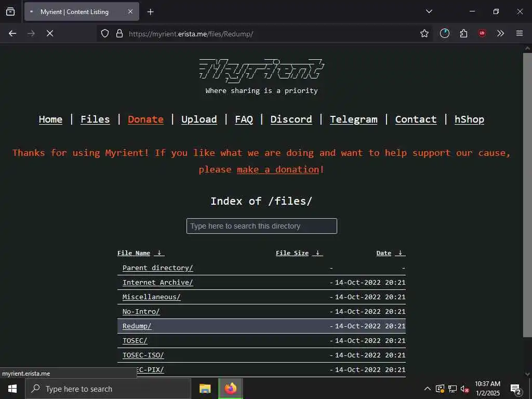532x399 pixels.
Task: Stop loading the page
Action: (50, 33)
